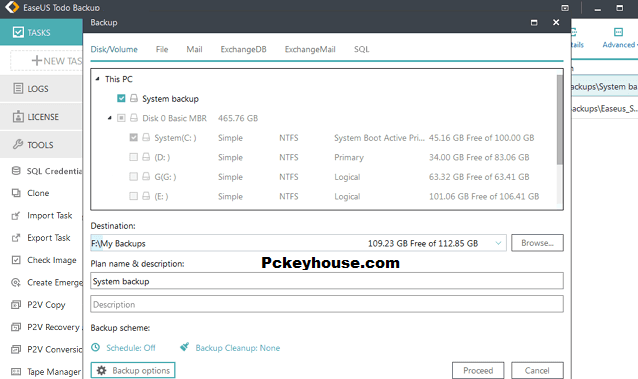Check the (E:) partition checkbox
Image resolution: width=638 pixels, height=379 pixels.
coord(133,196)
